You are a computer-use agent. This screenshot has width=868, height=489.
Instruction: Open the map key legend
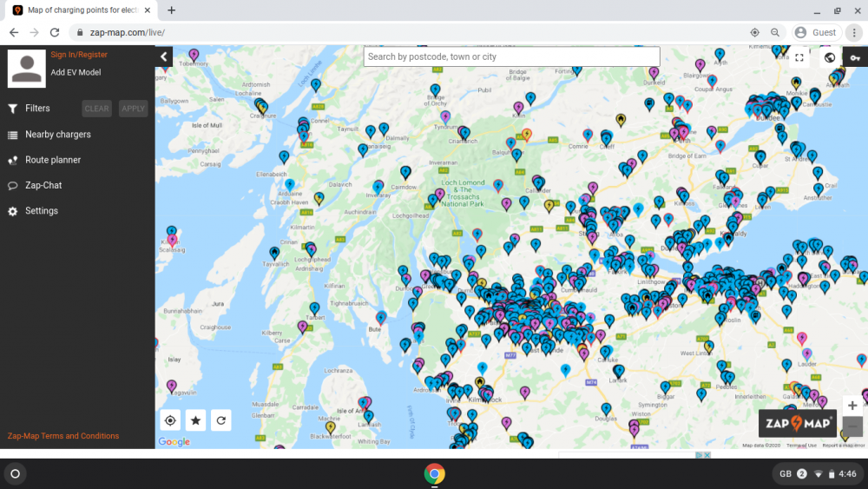855,57
